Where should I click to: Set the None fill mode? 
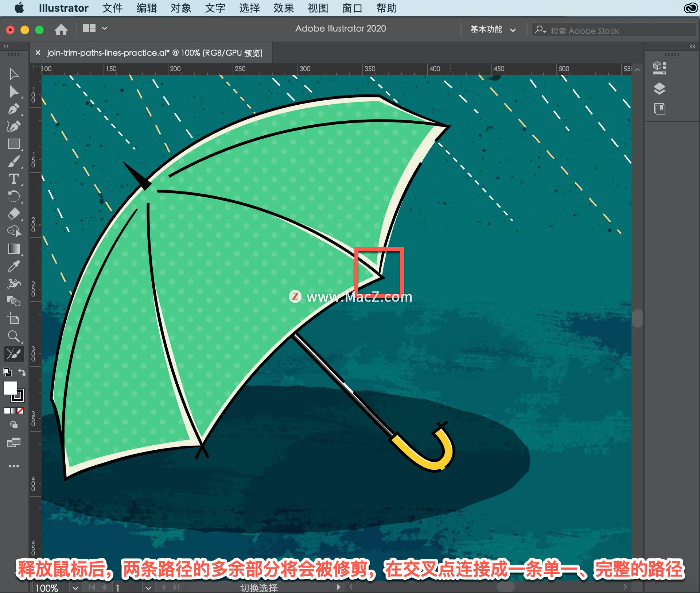[x=21, y=411]
